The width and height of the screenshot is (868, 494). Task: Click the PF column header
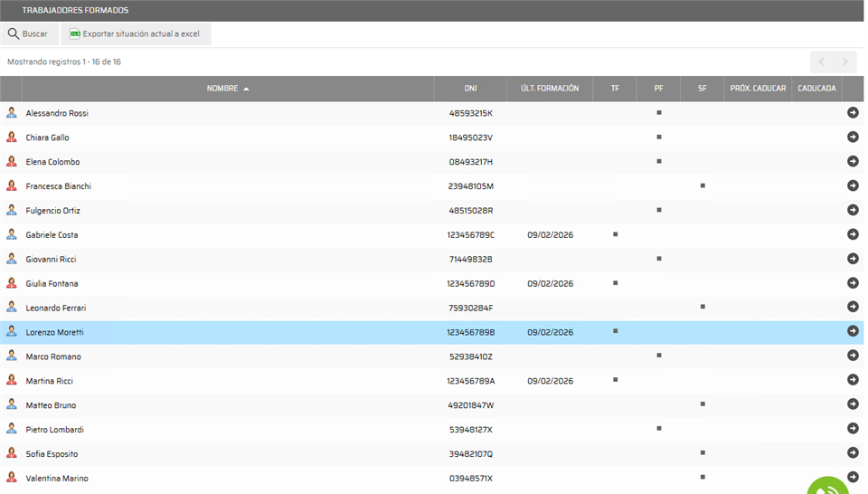[659, 89]
